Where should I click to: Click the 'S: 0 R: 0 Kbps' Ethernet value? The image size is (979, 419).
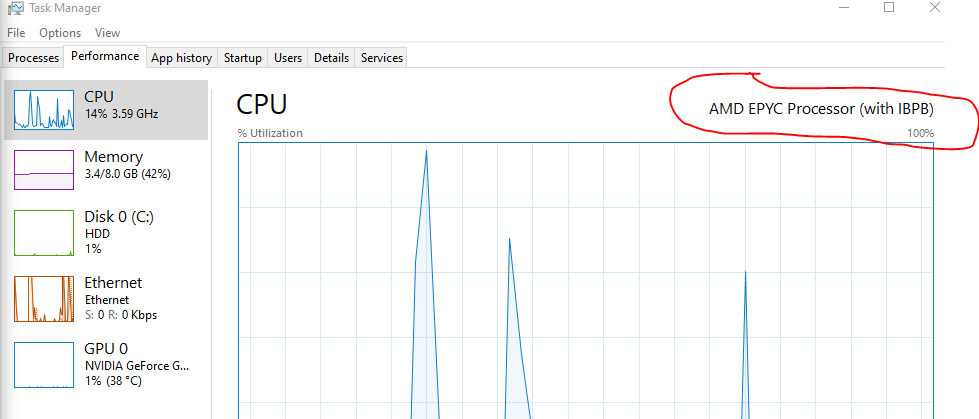click(x=121, y=315)
